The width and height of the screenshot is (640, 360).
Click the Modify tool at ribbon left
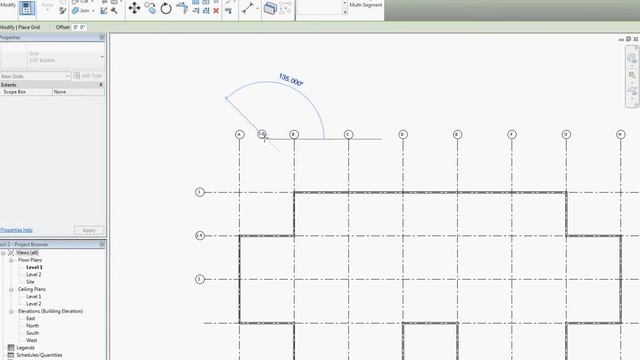pos(8,5)
